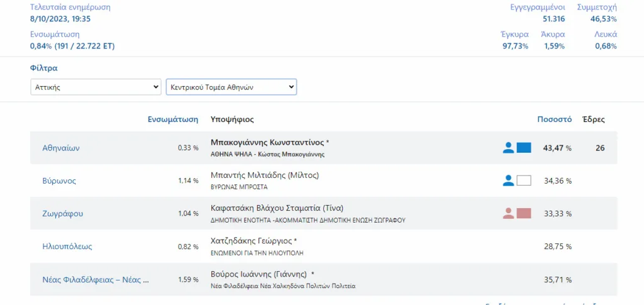Sort by the Ενσωμάτωση column header
The width and height of the screenshot is (644, 305).
pos(173,119)
